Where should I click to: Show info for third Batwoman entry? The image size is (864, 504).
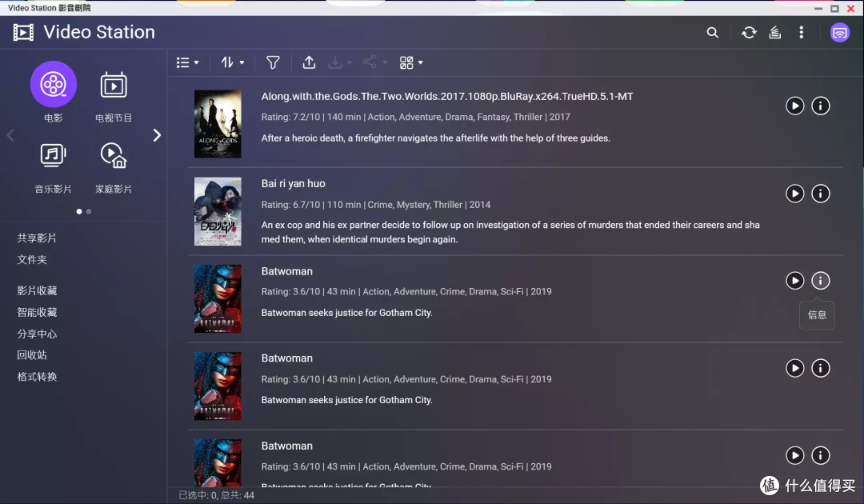coord(821,455)
